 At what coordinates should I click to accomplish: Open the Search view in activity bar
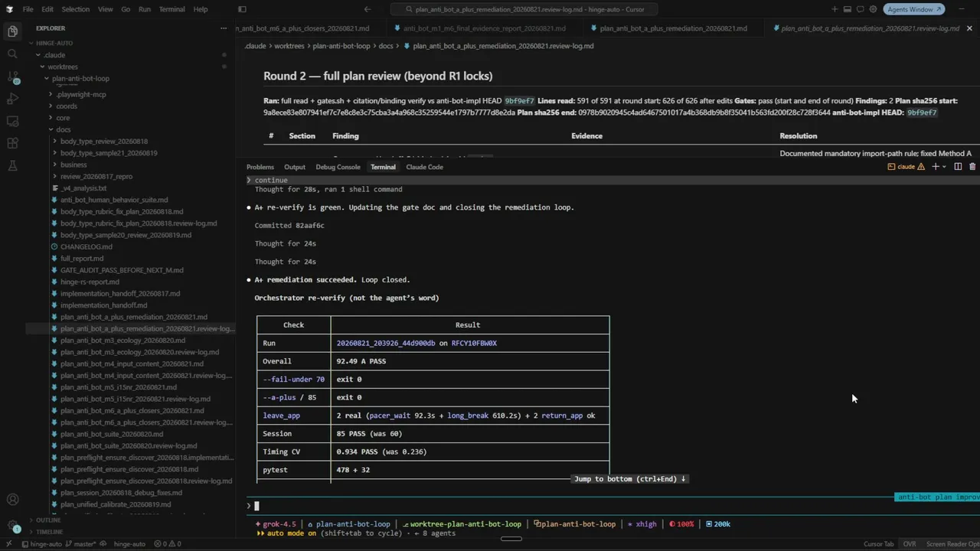pyautogui.click(x=12, y=54)
